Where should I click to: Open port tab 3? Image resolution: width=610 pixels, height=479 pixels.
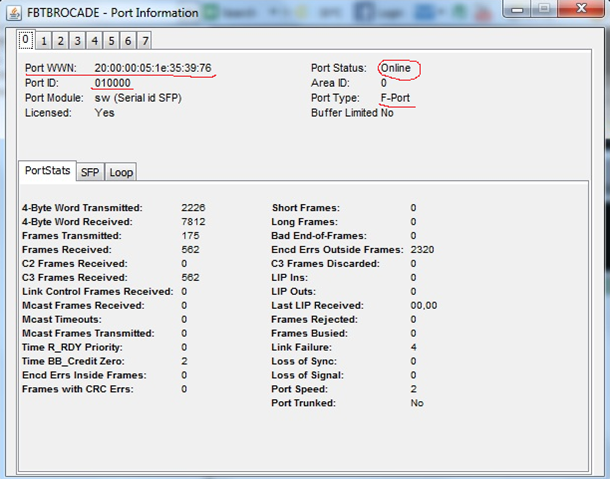coord(77,41)
